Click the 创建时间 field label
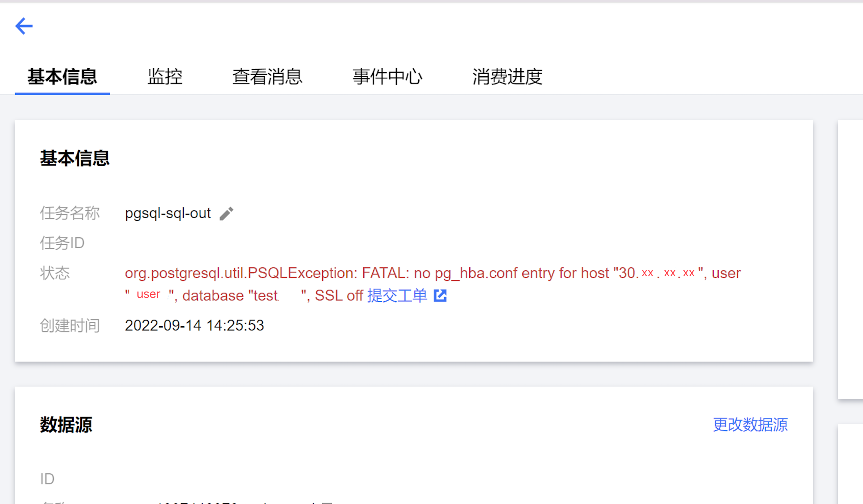The image size is (863, 504). tap(70, 325)
